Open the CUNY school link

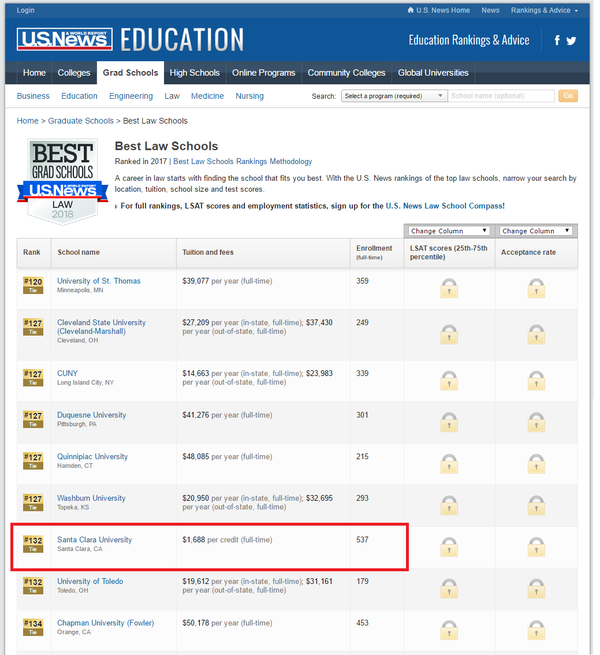point(67,373)
